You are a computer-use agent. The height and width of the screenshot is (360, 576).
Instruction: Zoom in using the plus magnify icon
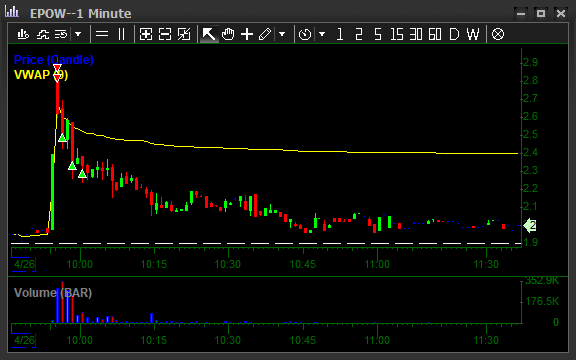pos(146,34)
